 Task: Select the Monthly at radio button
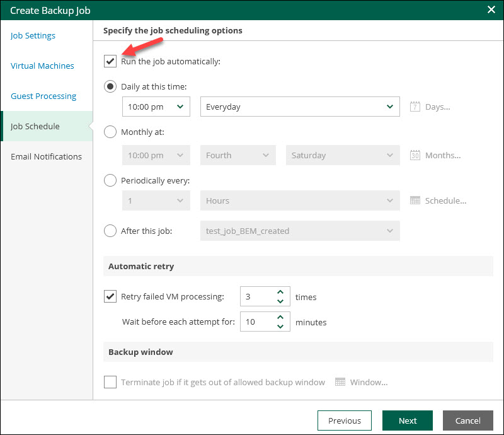[110, 132]
